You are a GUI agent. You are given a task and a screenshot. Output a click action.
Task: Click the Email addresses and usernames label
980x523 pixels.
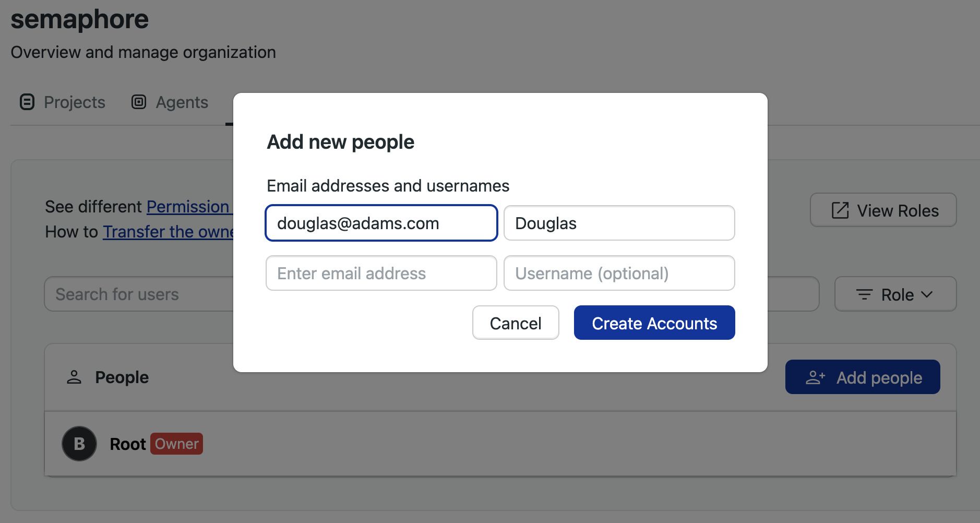(388, 186)
